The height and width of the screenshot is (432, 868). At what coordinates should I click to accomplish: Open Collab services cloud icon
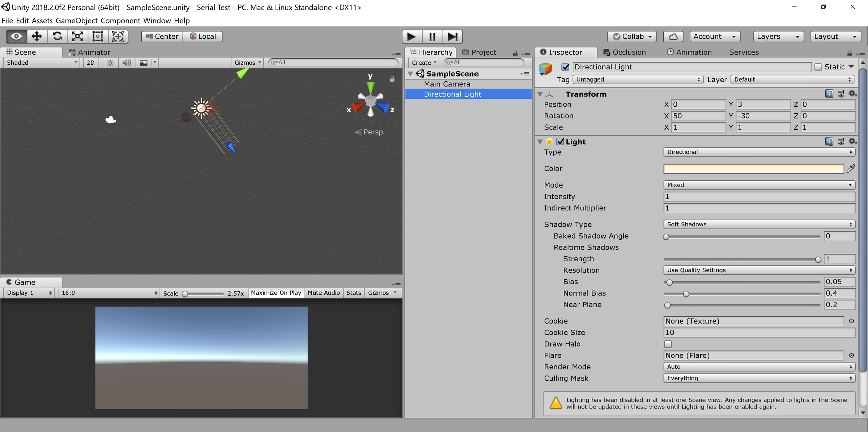tap(673, 36)
